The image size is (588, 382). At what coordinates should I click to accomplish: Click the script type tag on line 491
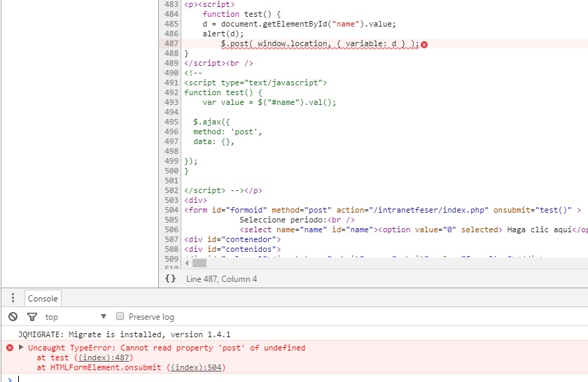255,83
